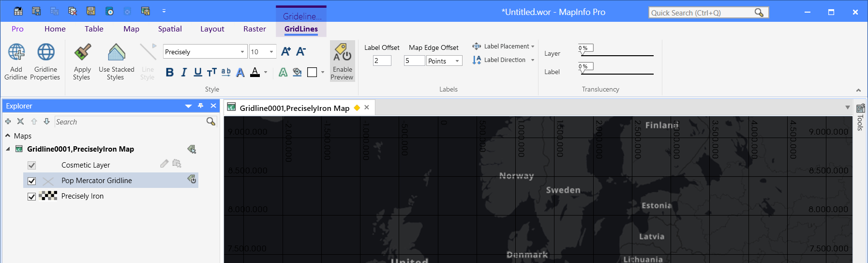
Task: Click the Layer translucency slider
Action: pyautogui.click(x=616, y=51)
